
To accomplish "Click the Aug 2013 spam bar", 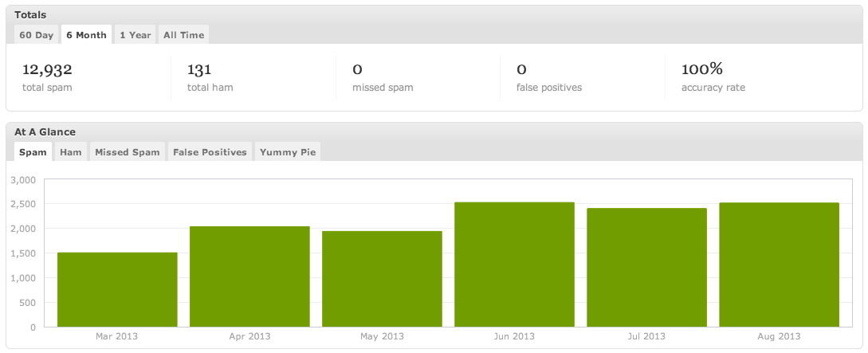I will pyautogui.click(x=779, y=265).
